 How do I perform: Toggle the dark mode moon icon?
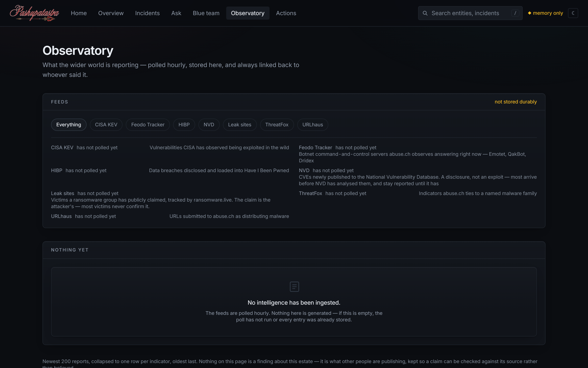point(573,13)
